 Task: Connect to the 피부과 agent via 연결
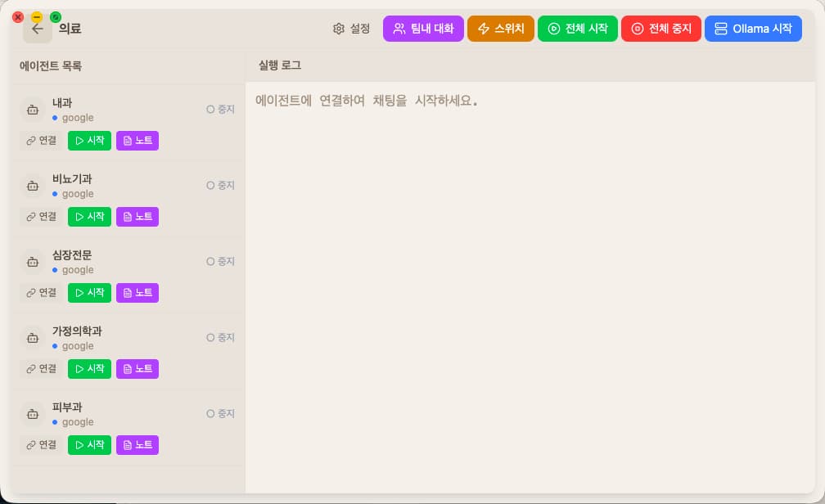(x=41, y=445)
